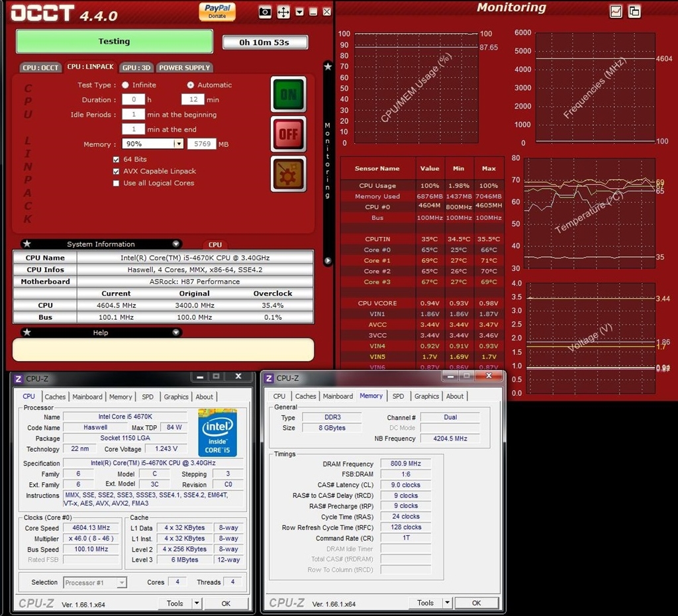Switch to the CPU : OCCT tab
The height and width of the screenshot is (616, 678).
tap(40, 68)
